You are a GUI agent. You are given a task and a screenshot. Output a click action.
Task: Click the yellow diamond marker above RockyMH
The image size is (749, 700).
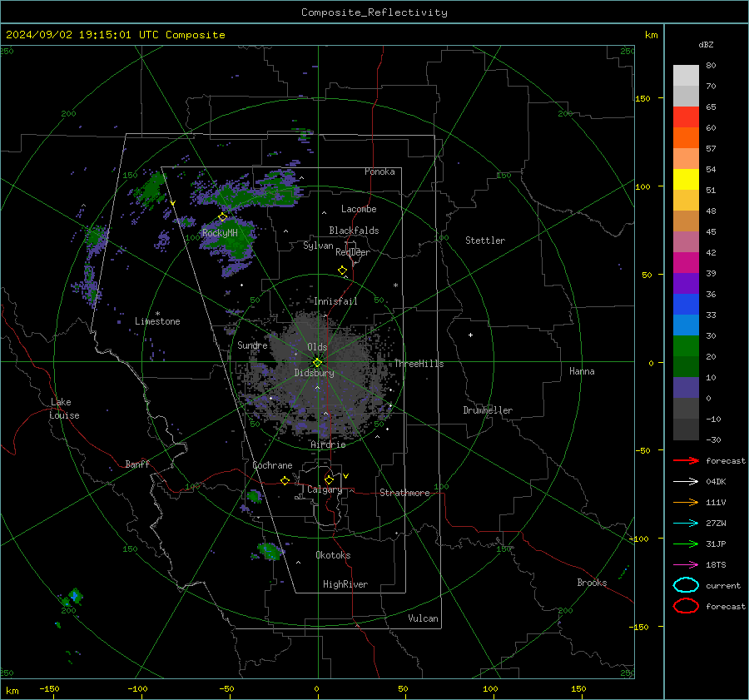(222, 217)
